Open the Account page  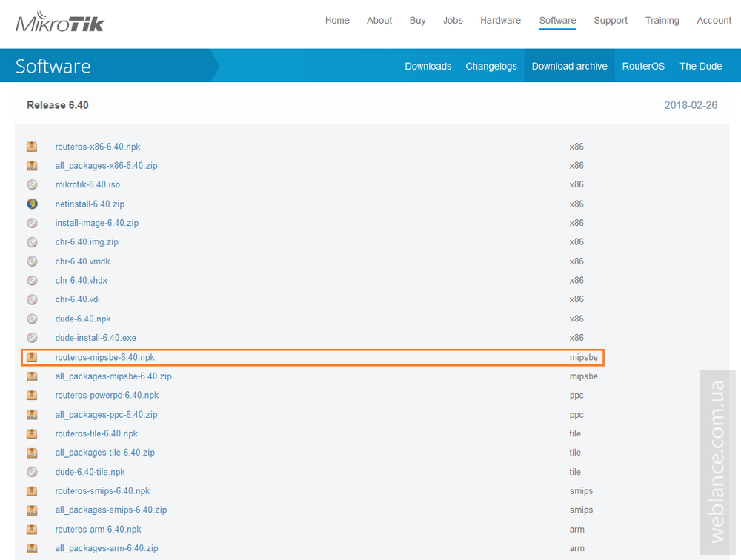714,21
